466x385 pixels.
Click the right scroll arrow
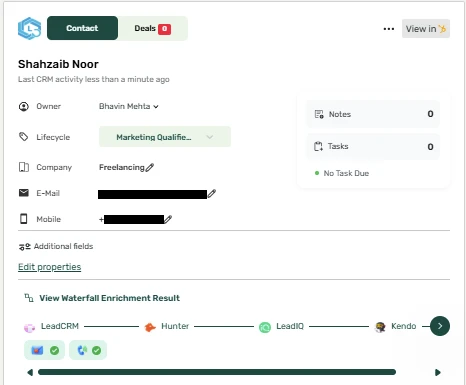tap(438, 372)
